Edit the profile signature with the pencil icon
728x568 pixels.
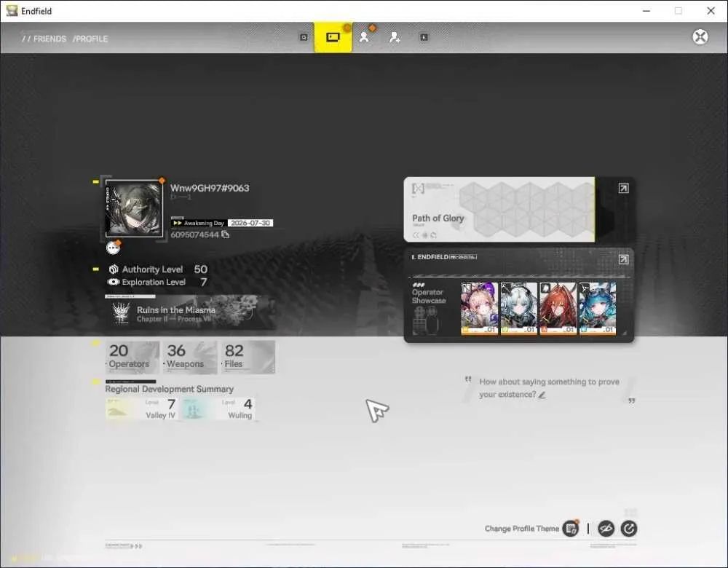542,395
